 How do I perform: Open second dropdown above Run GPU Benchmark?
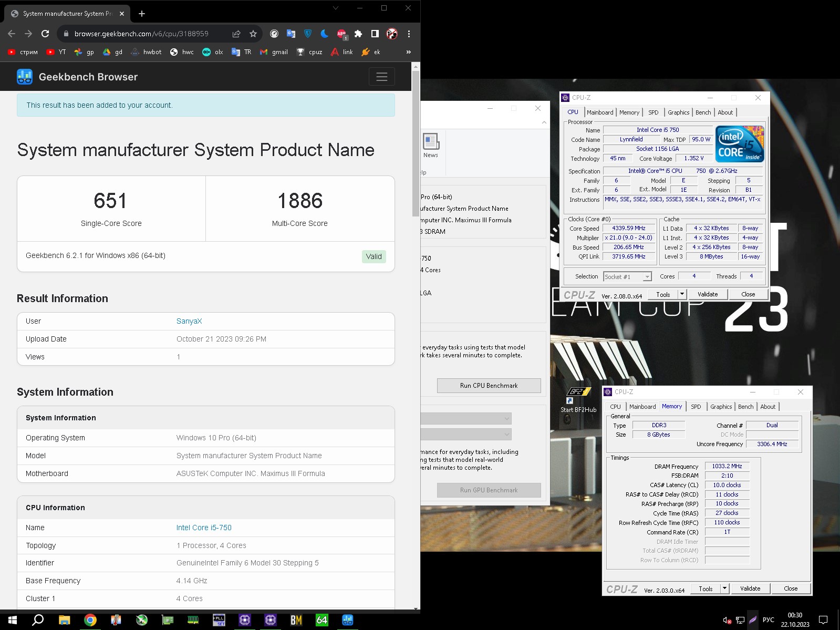(x=466, y=434)
